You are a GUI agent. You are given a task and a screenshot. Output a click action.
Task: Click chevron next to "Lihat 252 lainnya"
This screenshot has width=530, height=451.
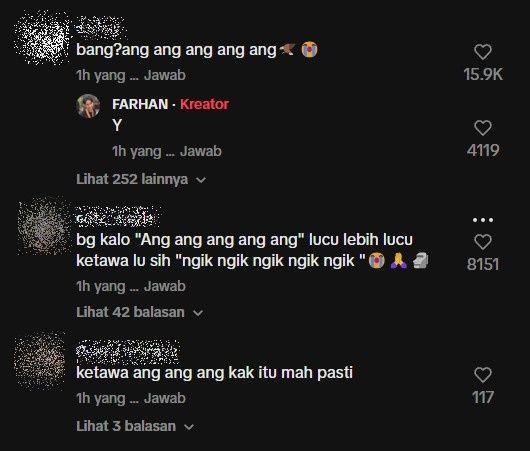(x=201, y=180)
